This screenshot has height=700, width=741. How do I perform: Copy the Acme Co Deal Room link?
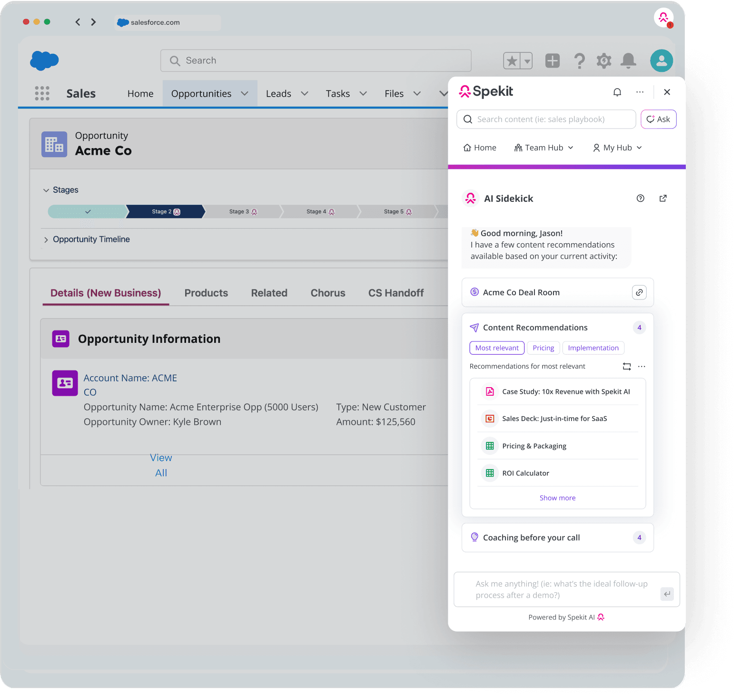point(639,292)
